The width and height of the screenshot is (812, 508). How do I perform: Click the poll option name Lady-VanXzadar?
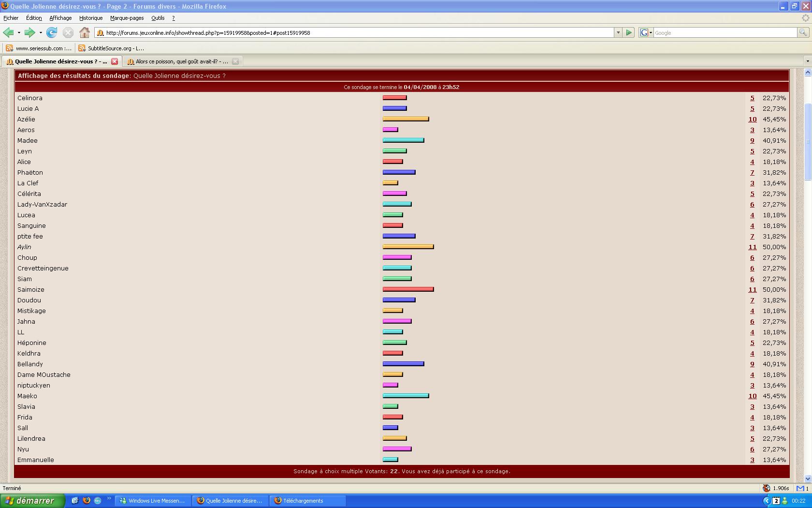point(42,204)
